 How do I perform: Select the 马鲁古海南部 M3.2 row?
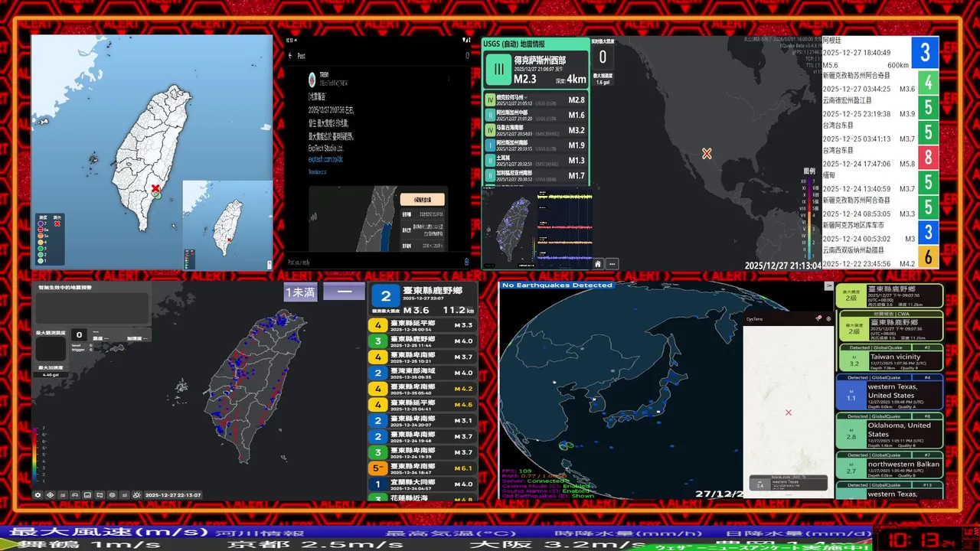pyautogui.click(x=536, y=130)
